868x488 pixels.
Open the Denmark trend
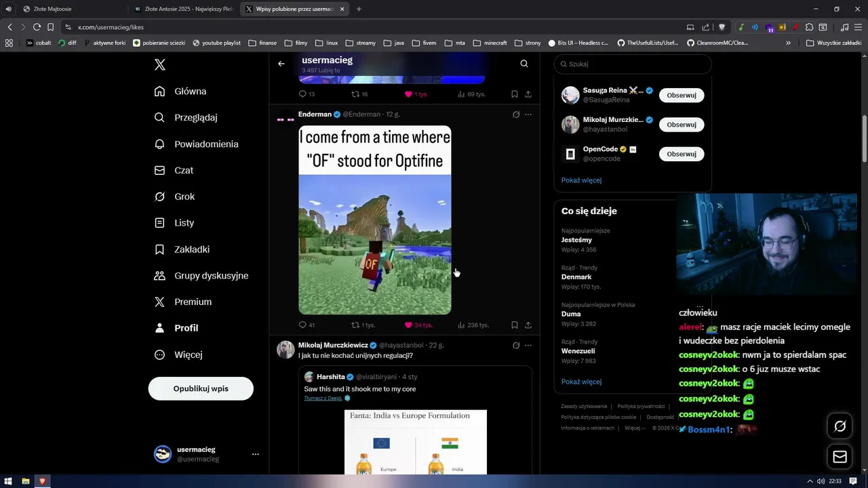(x=576, y=277)
